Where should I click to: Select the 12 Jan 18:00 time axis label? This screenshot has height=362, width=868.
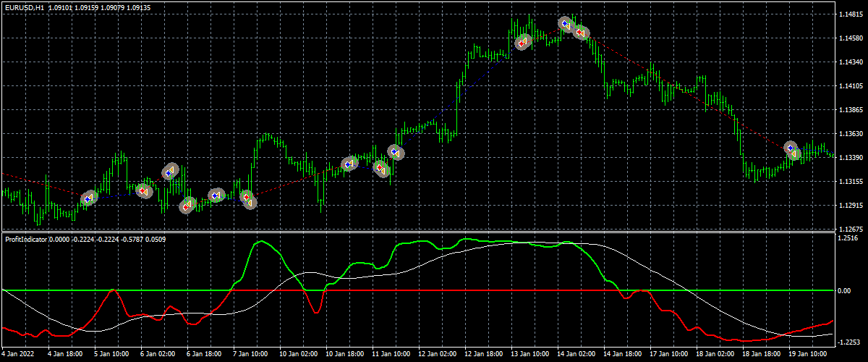click(484, 355)
